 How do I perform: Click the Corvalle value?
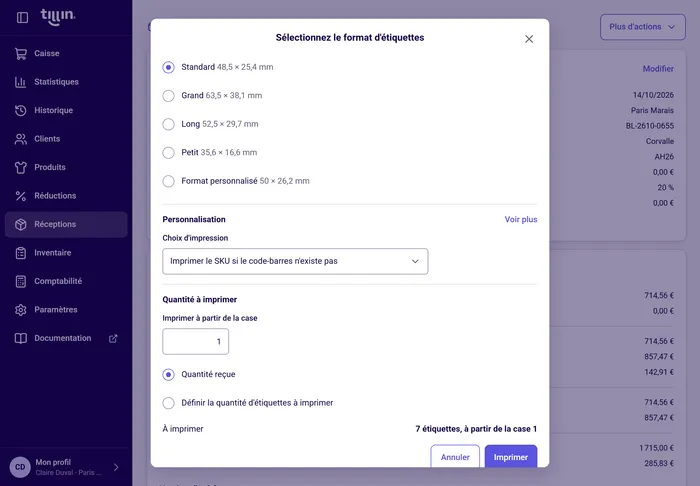(660, 141)
